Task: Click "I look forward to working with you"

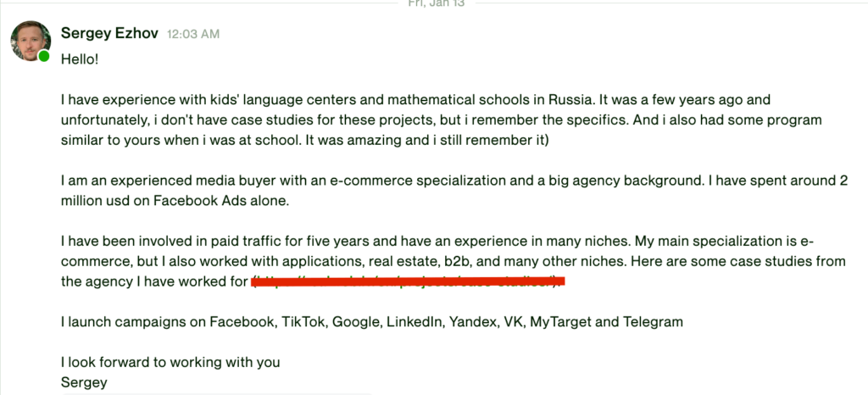Action: (170, 362)
